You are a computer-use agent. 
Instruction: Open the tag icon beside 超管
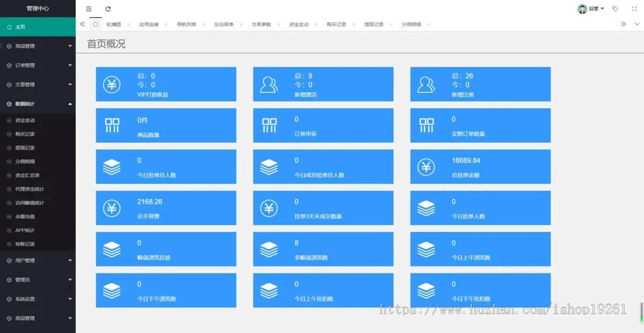pos(615,9)
